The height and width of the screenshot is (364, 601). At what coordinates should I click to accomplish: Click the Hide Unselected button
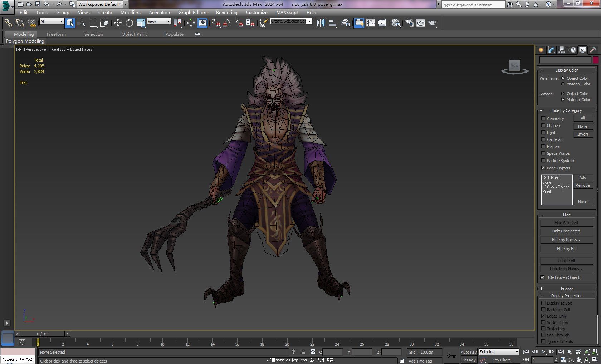[x=566, y=231]
